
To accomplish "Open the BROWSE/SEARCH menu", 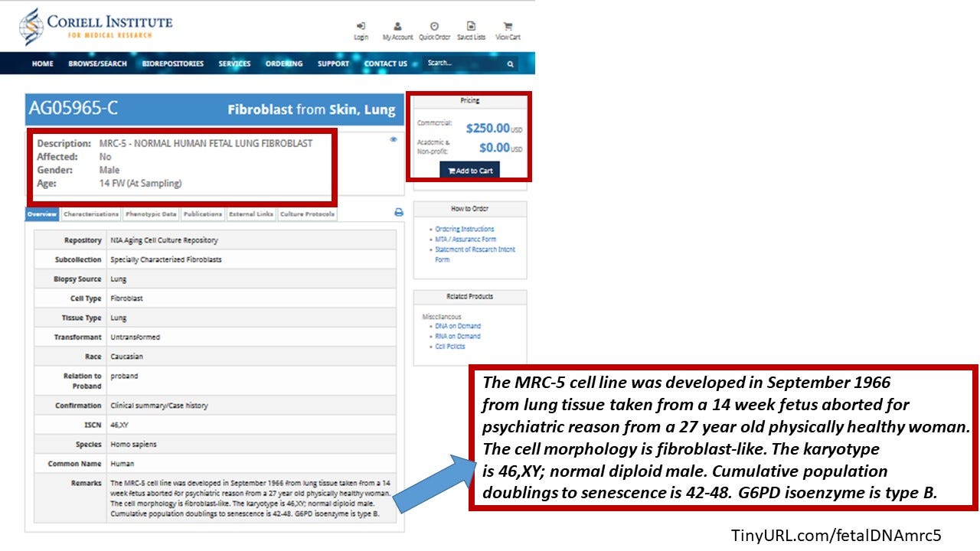I will [x=97, y=64].
